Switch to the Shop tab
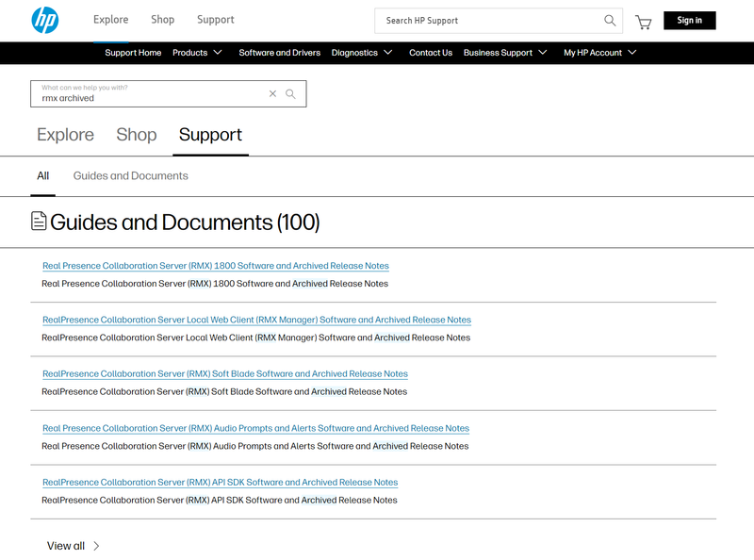The image size is (754, 560). (136, 135)
